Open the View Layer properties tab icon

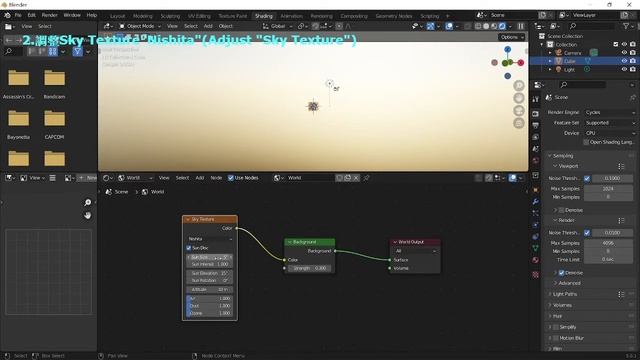[536, 137]
